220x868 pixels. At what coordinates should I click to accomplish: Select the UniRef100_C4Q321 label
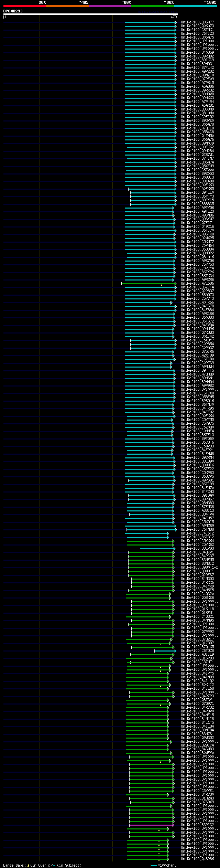[x=197, y=617]
